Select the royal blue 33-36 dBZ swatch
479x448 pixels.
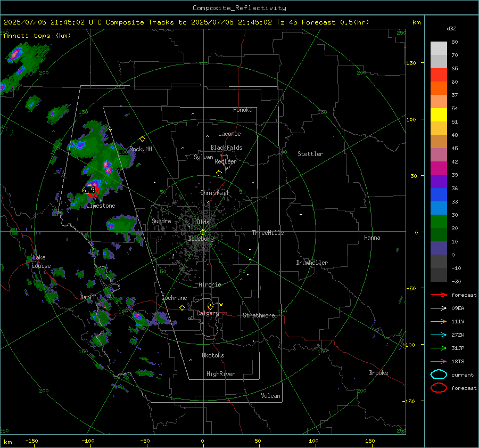(x=439, y=195)
